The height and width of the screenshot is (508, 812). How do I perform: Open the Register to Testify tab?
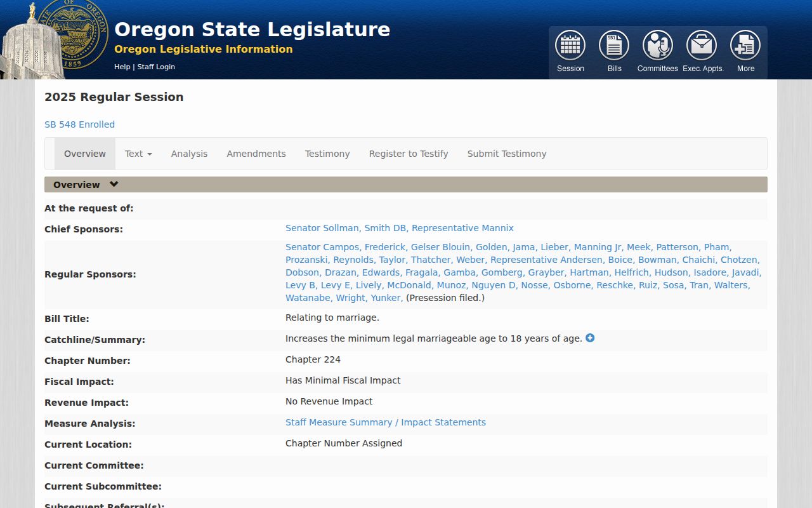(409, 154)
